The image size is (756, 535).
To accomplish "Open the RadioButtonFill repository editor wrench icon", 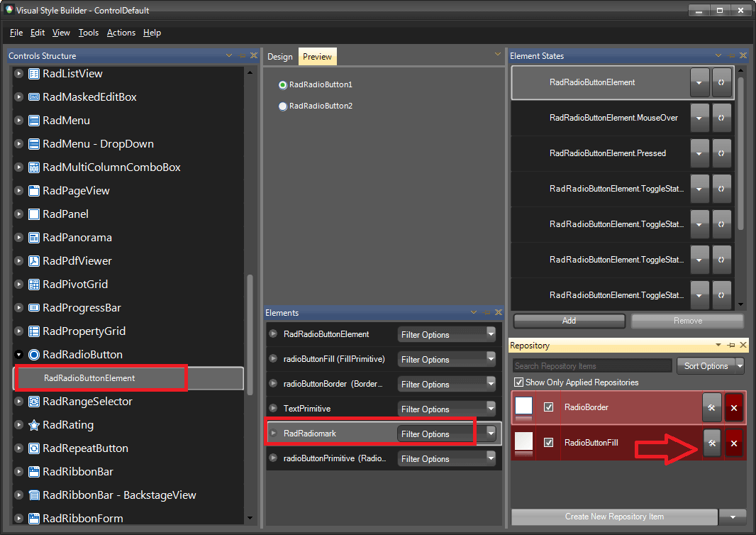I will 712,443.
